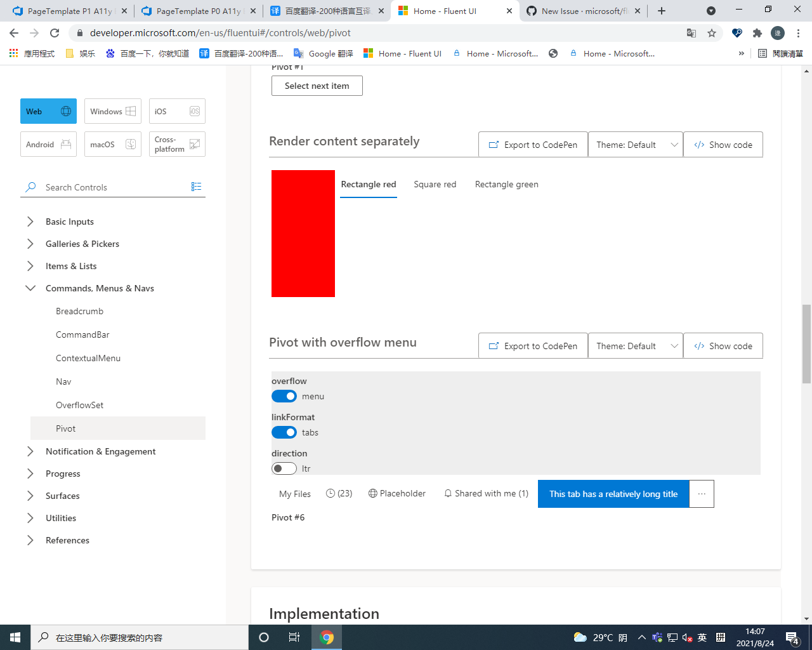Enable the direction ltr toggle

click(x=284, y=468)
